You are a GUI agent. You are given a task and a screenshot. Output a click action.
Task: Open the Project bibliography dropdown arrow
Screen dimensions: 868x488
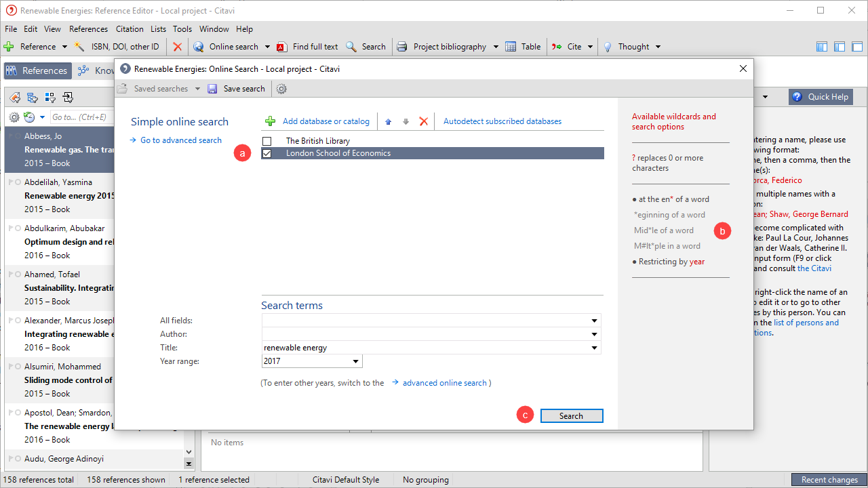[496, 47]
